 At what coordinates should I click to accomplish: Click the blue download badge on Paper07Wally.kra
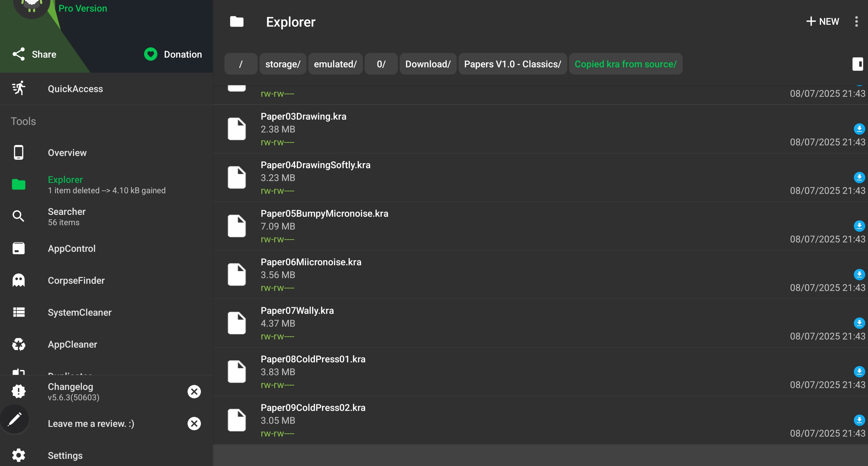coord(859,323)
